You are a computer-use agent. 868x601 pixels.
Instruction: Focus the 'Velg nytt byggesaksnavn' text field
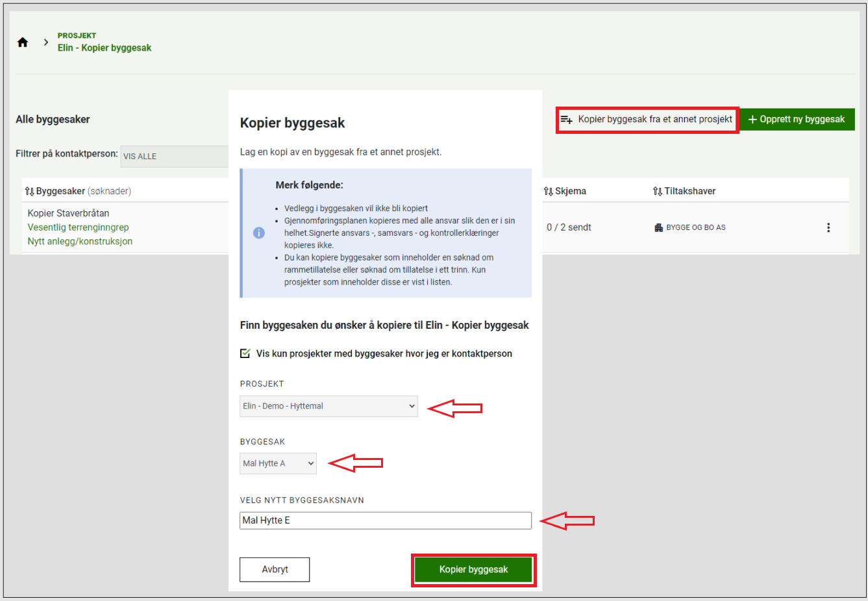(385, 520)
